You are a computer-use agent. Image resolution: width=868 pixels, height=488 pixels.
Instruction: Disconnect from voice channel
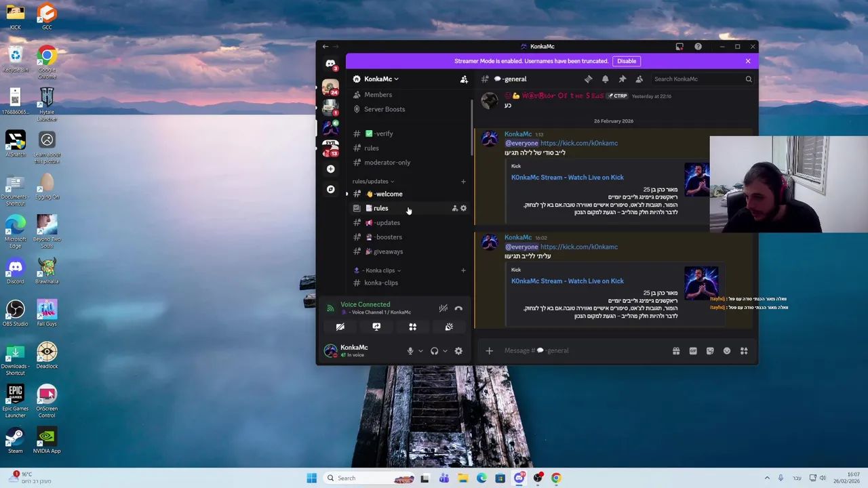pyautogui.click(x=458, y=308)
